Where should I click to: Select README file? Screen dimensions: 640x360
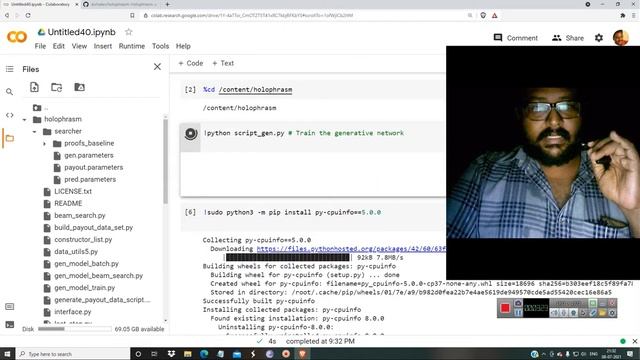pyautogui.click(x=68, y=203)
